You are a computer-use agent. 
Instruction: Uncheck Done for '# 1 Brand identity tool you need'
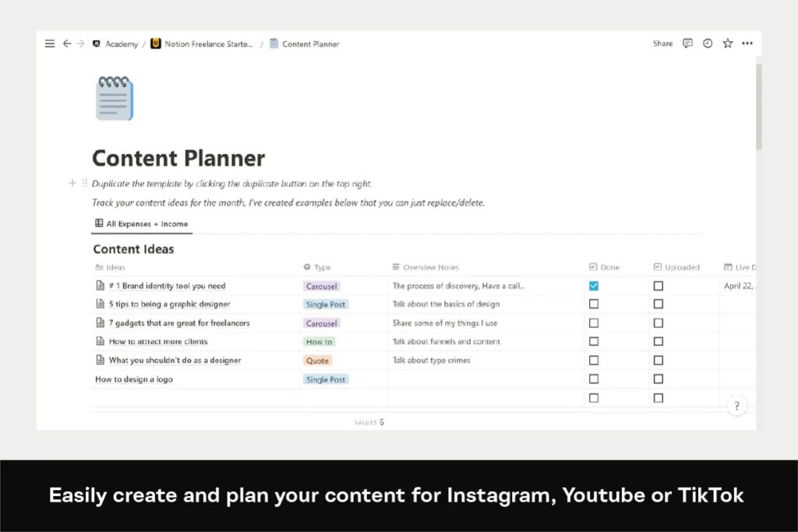594,285
